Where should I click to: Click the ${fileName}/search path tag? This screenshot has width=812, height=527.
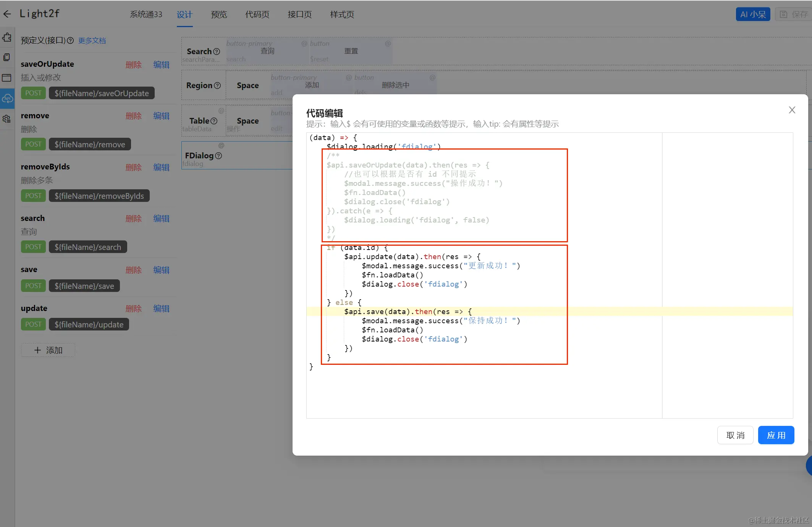coord(88,247)
